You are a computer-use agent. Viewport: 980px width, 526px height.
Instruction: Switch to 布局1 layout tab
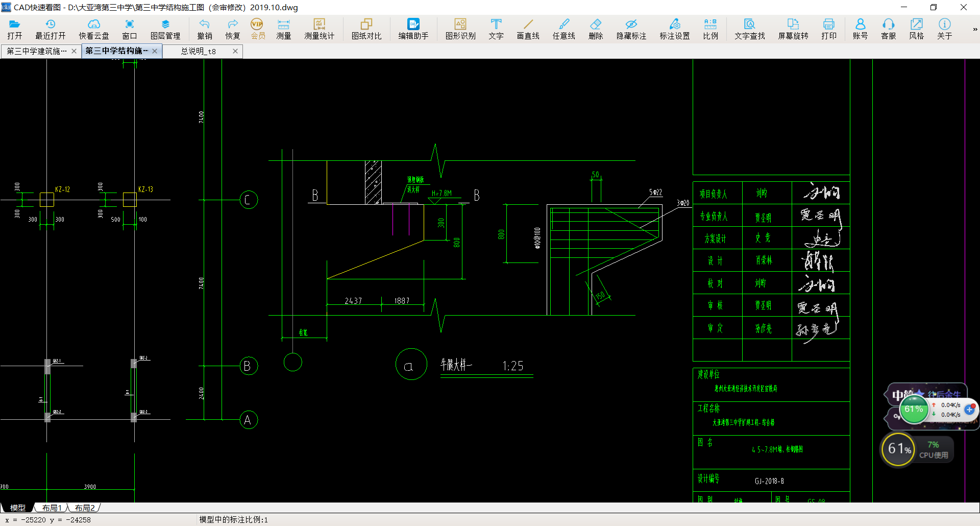coord(52,508)
